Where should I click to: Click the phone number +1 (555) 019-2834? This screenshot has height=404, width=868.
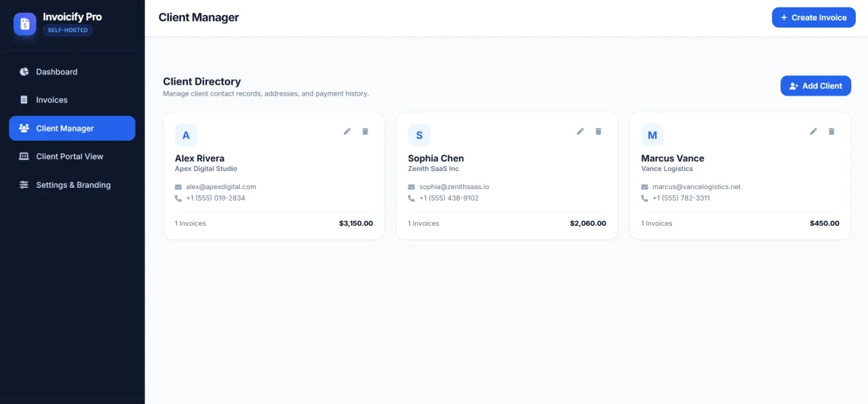click(x=216, y=199)
